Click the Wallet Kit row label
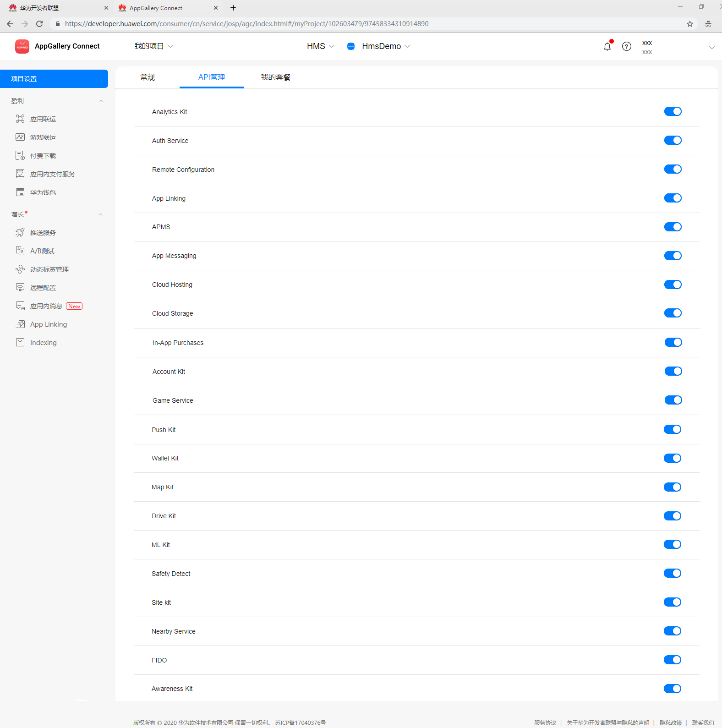722x728 pixels. [x=165, y=458]
